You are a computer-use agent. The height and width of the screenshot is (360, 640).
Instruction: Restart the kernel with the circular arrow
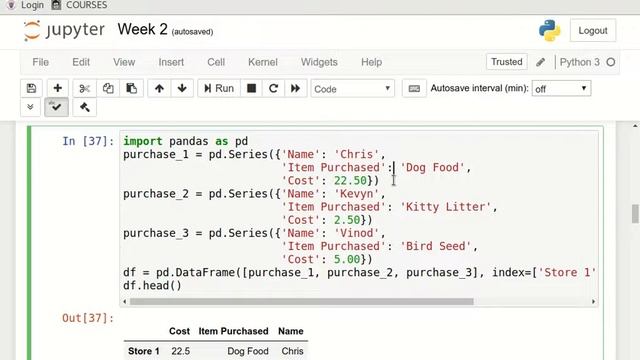[273, 89]
